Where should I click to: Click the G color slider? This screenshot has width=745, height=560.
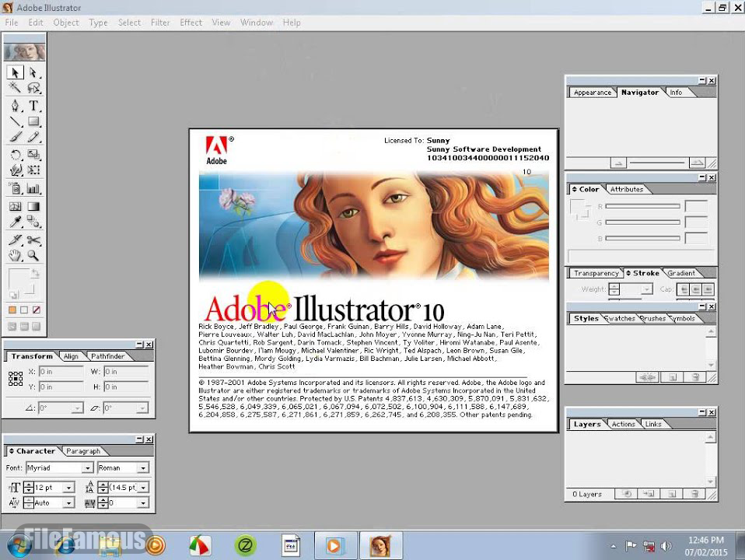pos(643,222)
